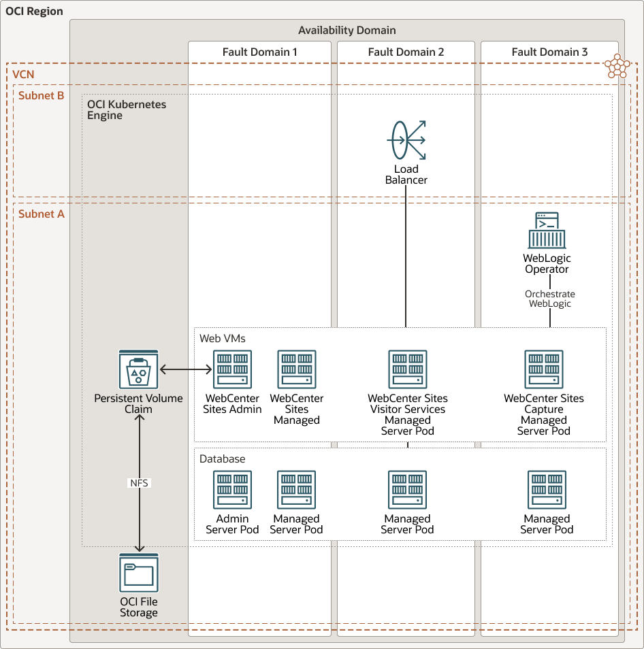Click the Database group label
The width and height of the screenshot is (644, 649).
223,459
